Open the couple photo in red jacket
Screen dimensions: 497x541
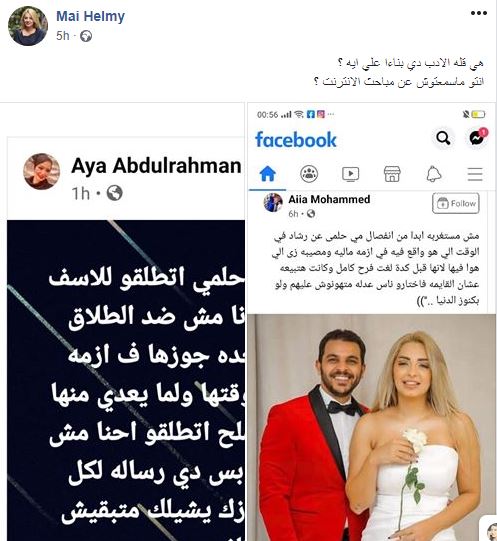tap(372, 427)
